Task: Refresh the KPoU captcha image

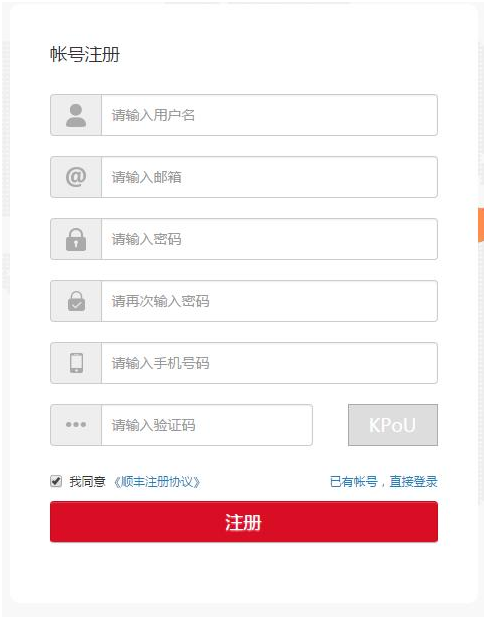Action: (393, 425)
